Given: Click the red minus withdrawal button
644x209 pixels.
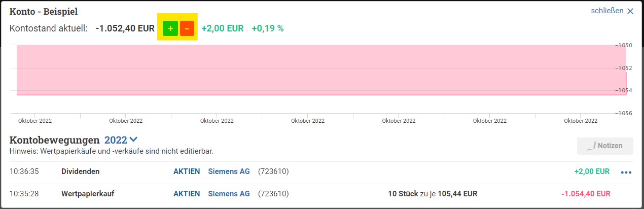Looking at the screenshot, I should point(187,29).
